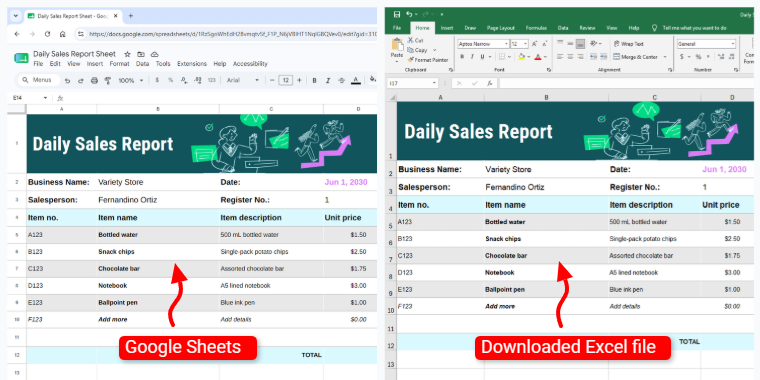Toggle Italic in Excel's Font group
The image size is (760, 380).
tap(472, 57)
